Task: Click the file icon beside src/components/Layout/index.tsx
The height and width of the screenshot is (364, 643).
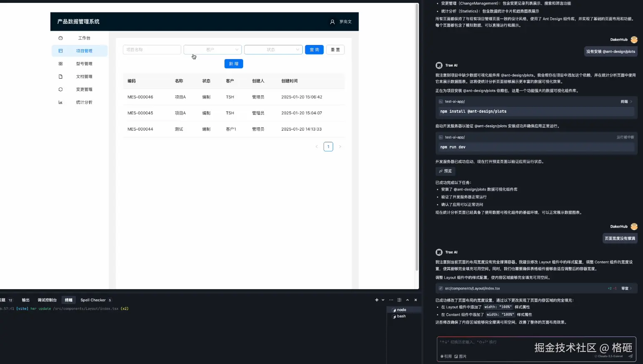Action: coord(441,288)
